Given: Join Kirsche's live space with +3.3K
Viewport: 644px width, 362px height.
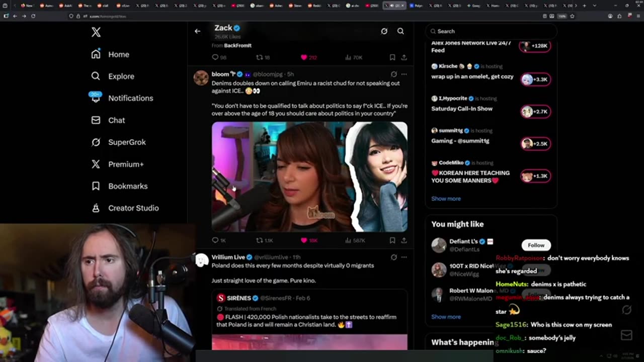Looking at the screenshot, I should [x=535, y=79].
